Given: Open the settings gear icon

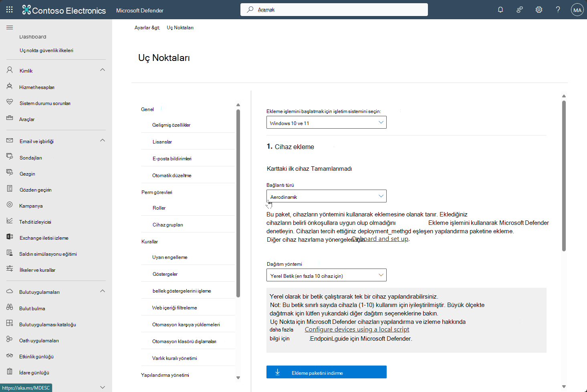Looking at the screenshot, I should pyautogui.click(x=539, y=9).
